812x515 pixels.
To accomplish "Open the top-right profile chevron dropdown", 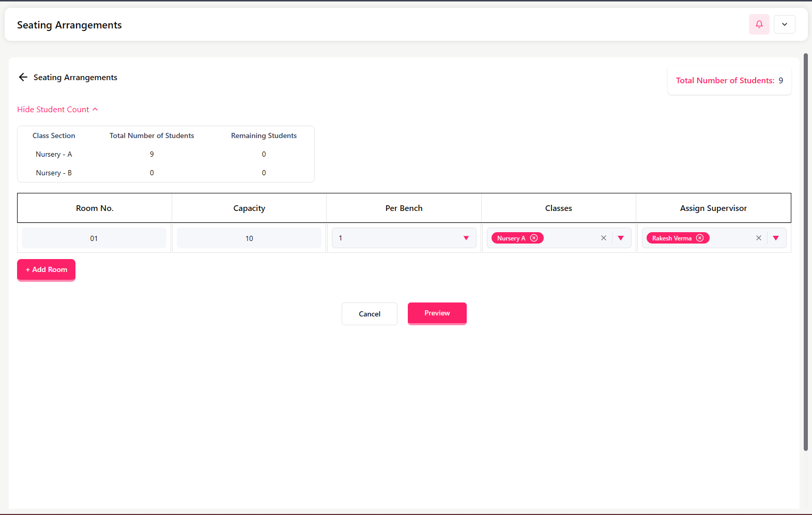I will click(x=784, y=24).
